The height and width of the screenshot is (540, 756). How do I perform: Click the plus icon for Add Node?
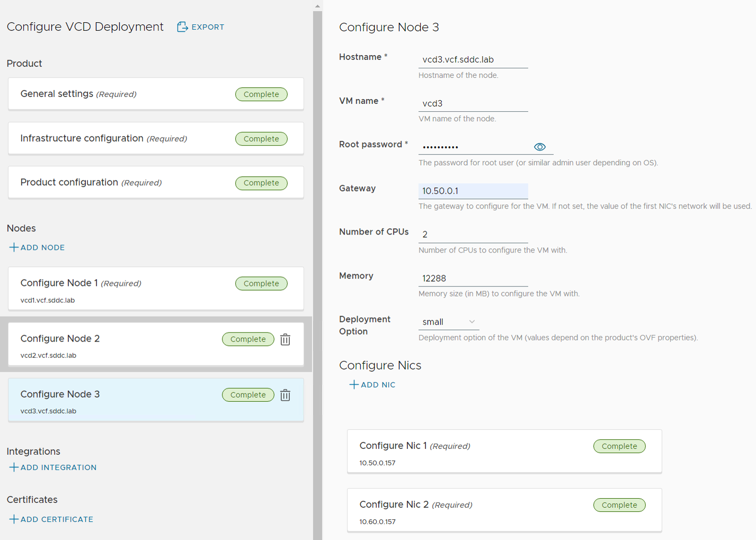pyautogui.click(x=14, y=247)
